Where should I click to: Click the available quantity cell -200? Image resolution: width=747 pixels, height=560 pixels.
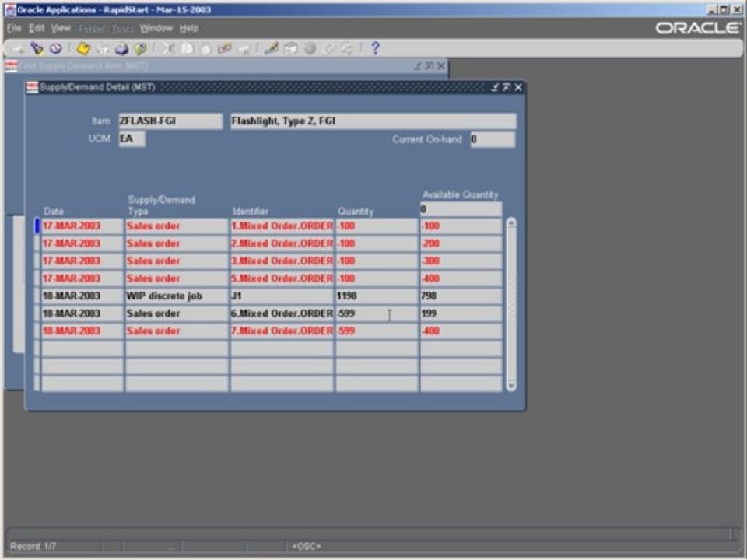coord(461,243)
